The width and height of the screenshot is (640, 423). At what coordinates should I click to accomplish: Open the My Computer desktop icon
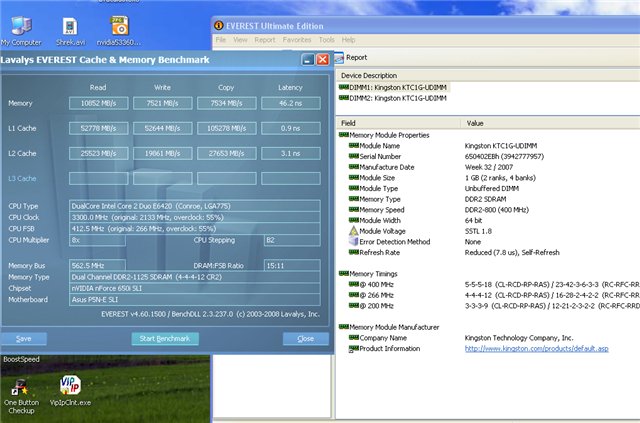pyautogui.click(x=20, y=27)
